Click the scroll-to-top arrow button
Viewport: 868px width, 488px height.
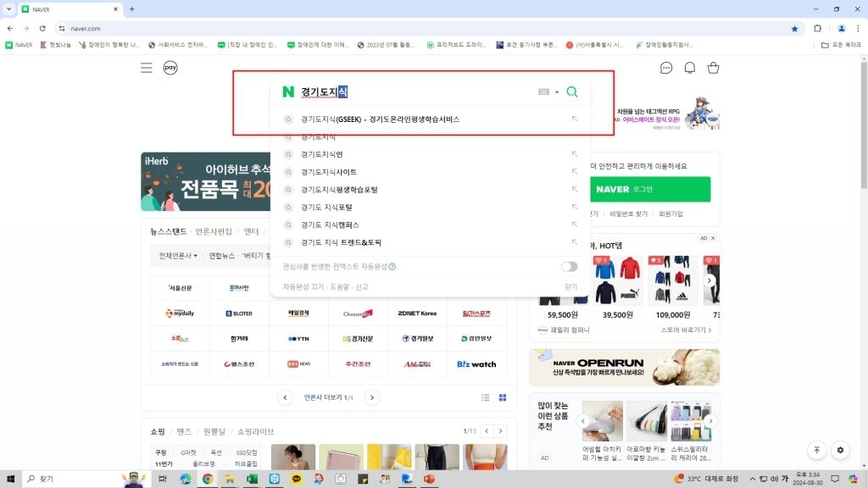pyautogui.click(x=816, y=450)
